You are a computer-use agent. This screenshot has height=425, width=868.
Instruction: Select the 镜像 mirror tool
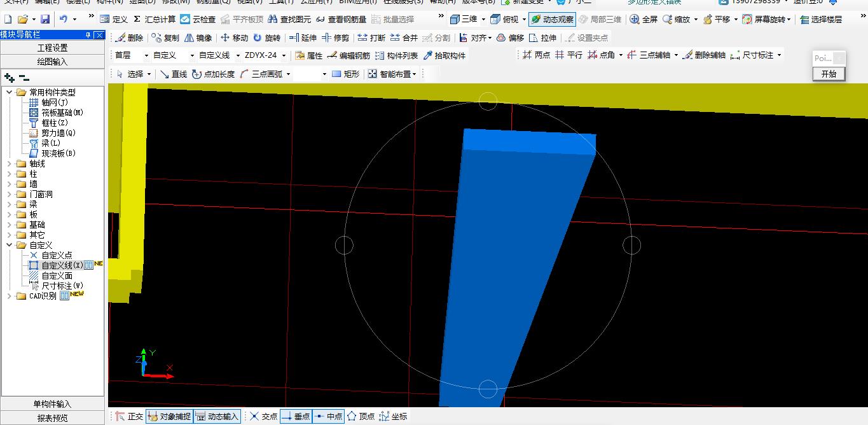click(198, 38)
